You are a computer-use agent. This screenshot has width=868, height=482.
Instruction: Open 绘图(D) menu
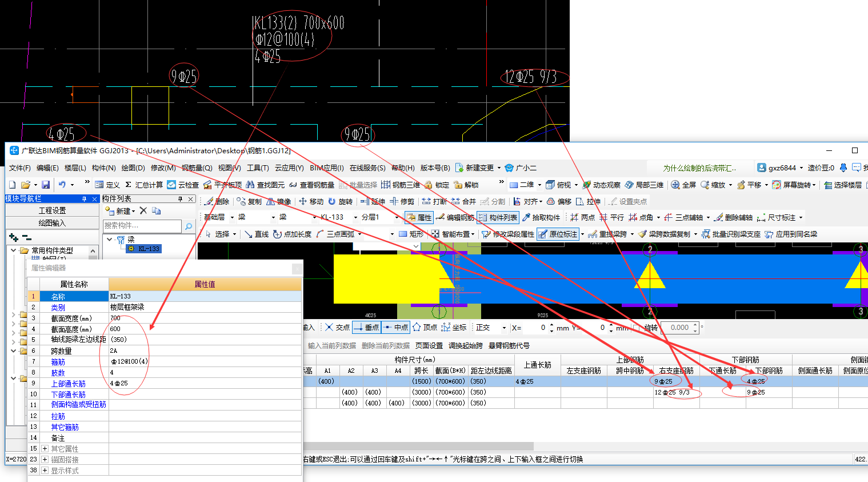click(x=133, y=168)
